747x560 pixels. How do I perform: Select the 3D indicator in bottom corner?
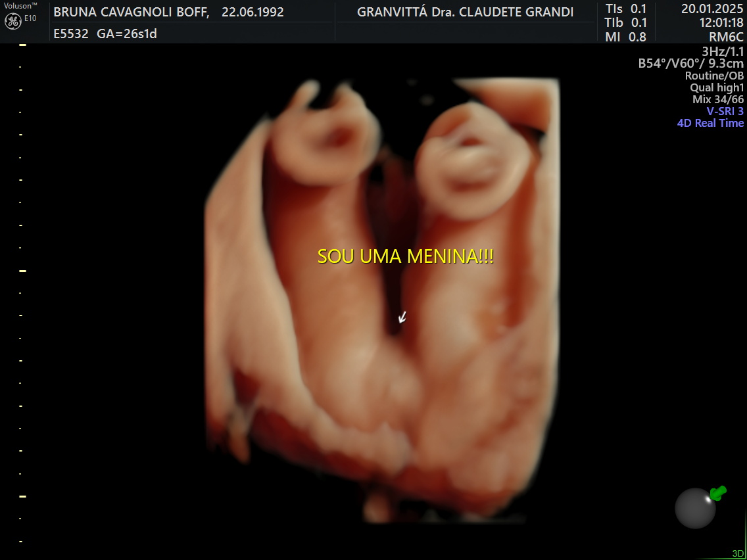click(x=738, y=553)
